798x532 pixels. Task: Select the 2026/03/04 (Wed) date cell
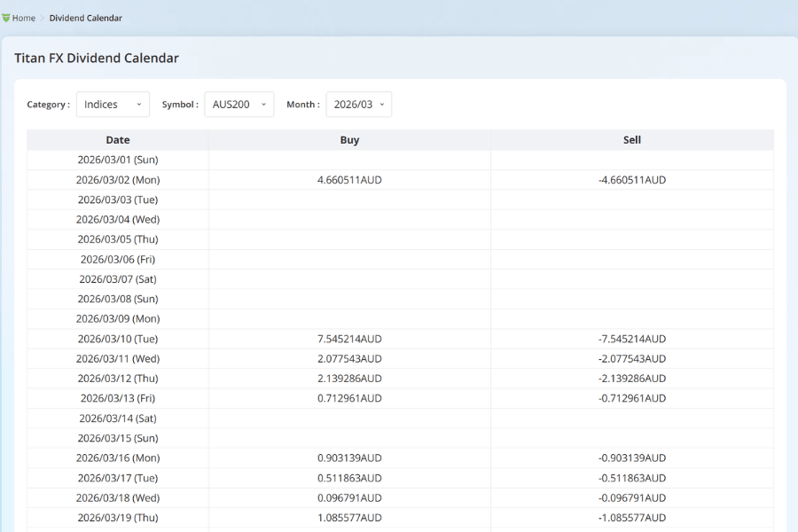pyautogui.click(x=118, y=219)
